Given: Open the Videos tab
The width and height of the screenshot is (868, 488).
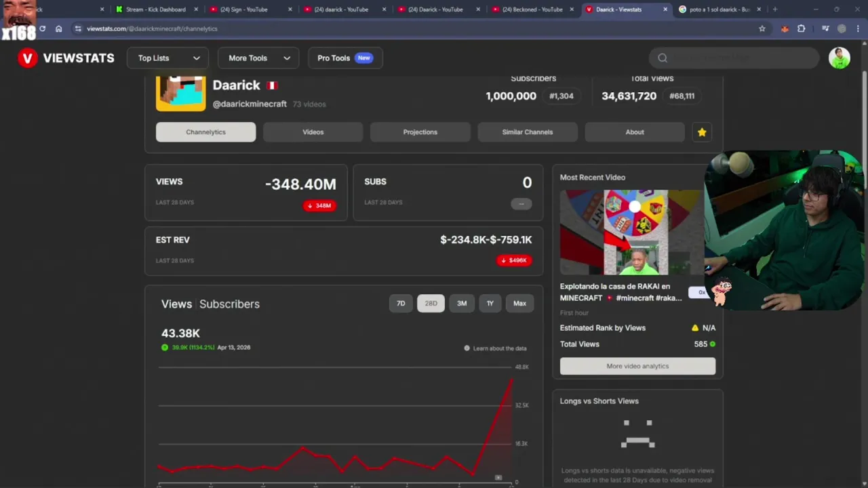Looking at the screenshot, I should (313, 132).
